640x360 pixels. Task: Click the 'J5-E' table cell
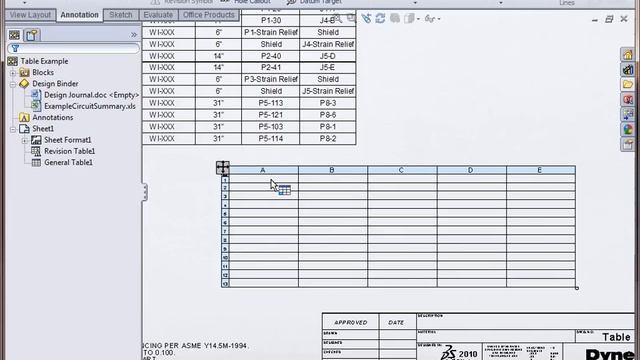point(328,67)
